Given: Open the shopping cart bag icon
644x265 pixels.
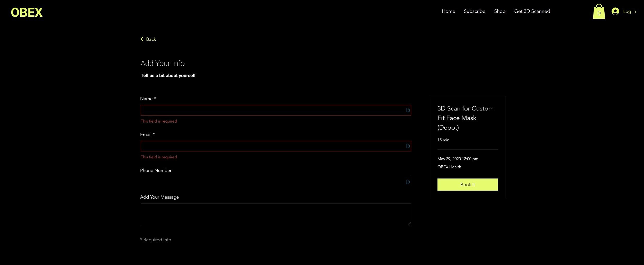Looking at the screenshot, I should coord(599,11).
